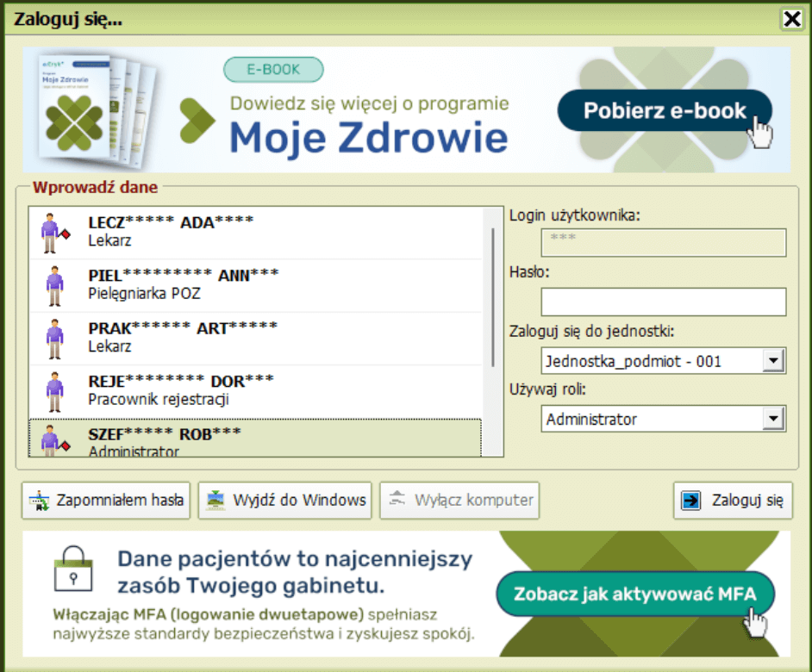Click Zobacz jak aktywować MFA button
This screenshot has width=812, height=672.
(635, 594)
